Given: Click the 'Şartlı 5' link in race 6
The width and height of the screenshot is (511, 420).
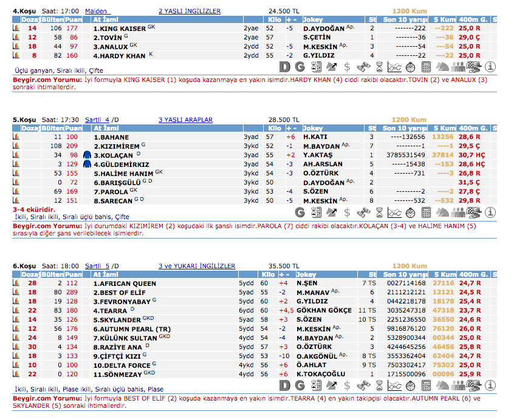Looking at the screenshot, I should tap(97, 266).
